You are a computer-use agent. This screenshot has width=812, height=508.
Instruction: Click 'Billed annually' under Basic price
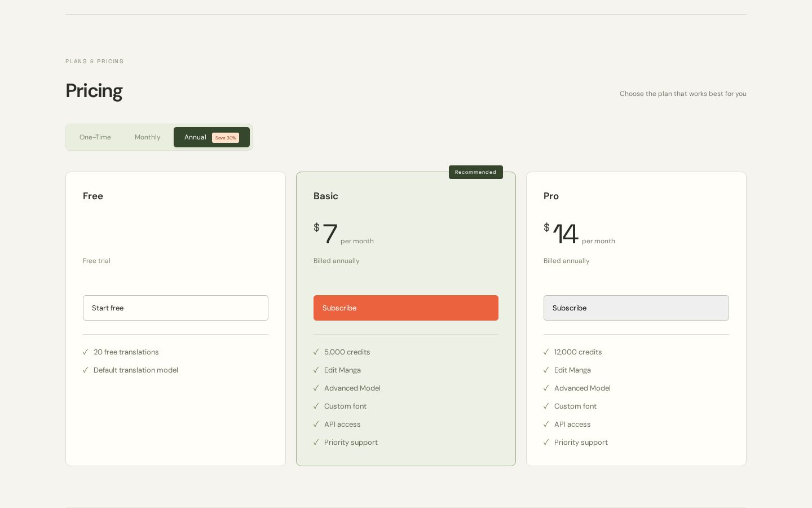click(337, 261)
